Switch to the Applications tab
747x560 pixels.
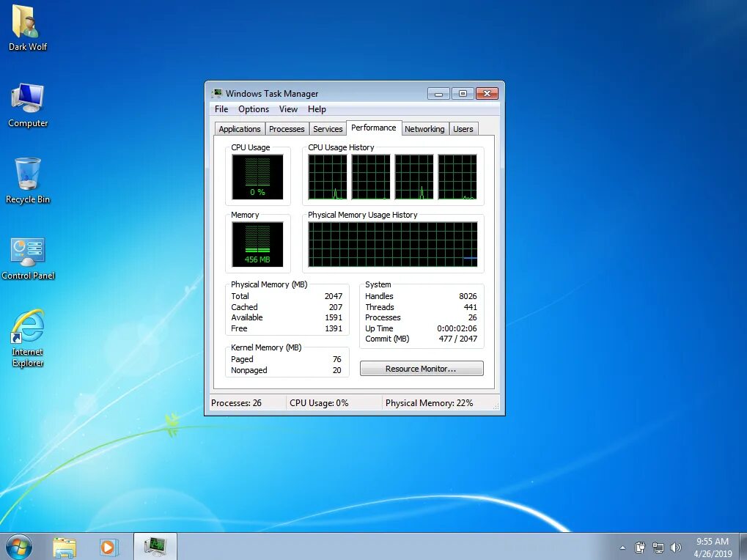coord(239,129)
